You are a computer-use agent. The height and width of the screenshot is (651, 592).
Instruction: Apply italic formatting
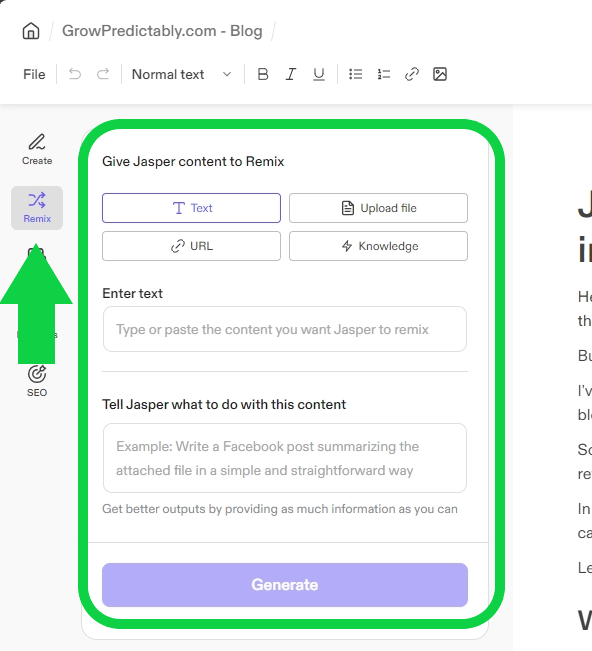click(x=291, y=74)
